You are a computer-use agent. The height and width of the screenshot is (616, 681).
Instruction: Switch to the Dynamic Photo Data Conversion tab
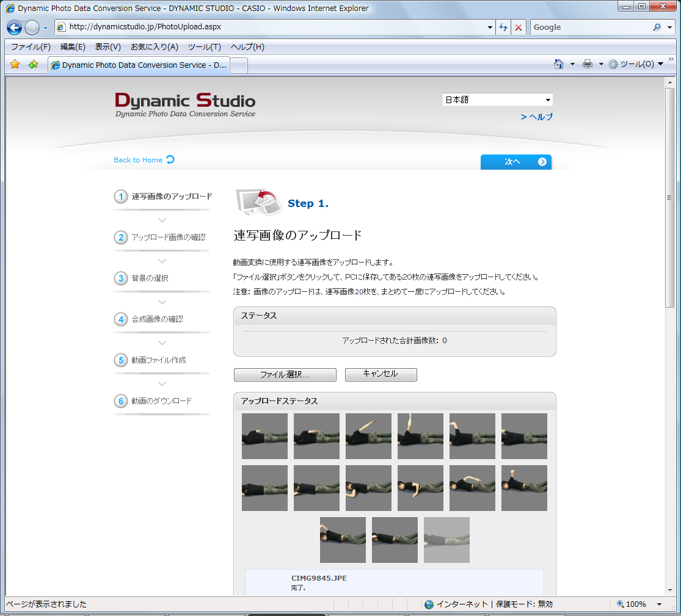137,65
